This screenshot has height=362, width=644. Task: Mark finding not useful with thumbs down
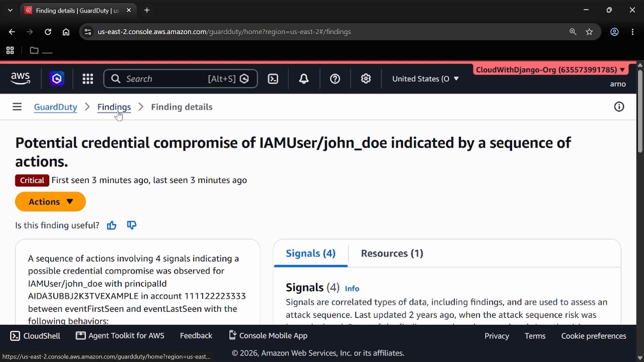tap(132, 225)
